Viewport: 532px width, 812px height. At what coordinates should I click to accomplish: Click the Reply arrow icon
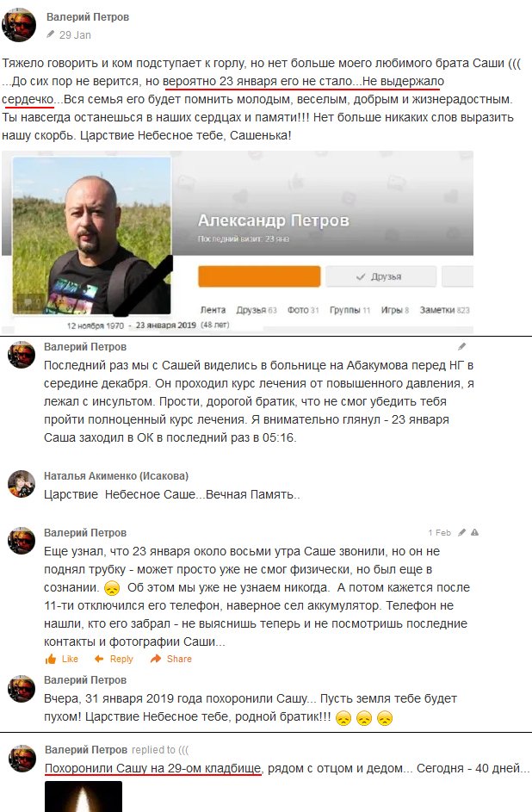pyautogui.click(x=99, y=659)
